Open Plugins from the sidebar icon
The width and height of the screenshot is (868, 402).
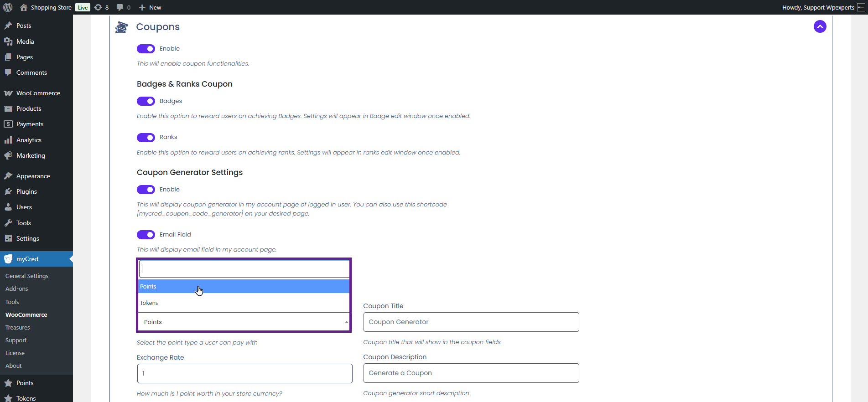pos(8,191)
